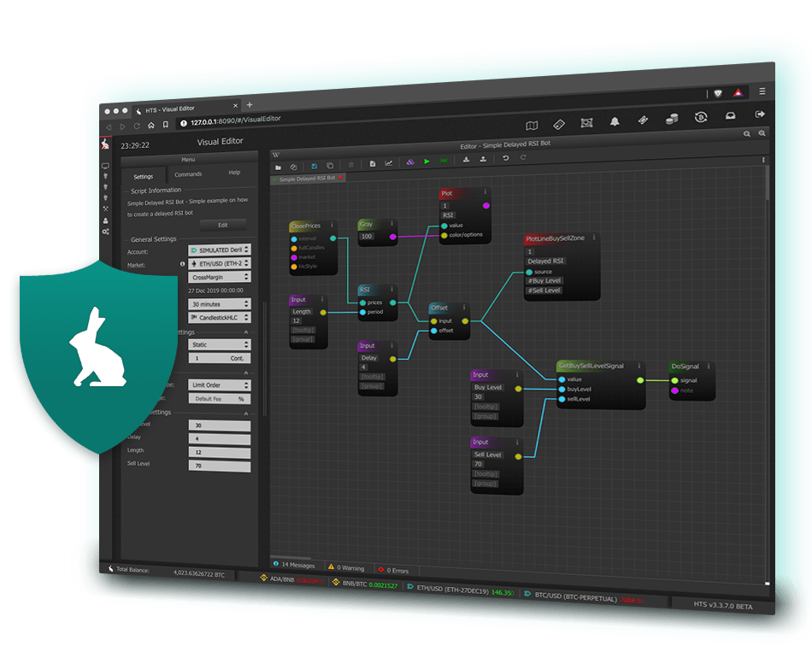The height and width of the screenshot is (646, 812).
Task: Click the inbox tray icon in top bar
Action: point(730,116)
